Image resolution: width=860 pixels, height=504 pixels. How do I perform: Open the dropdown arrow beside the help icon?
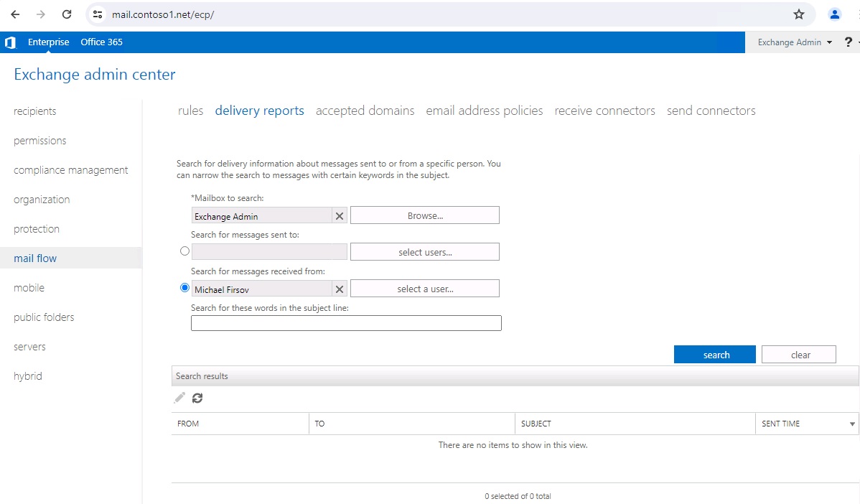[x=857, y=42]
